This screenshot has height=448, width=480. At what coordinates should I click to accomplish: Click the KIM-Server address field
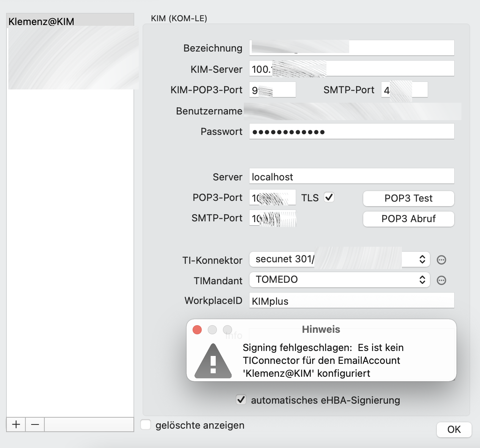(x=351, y=69)
